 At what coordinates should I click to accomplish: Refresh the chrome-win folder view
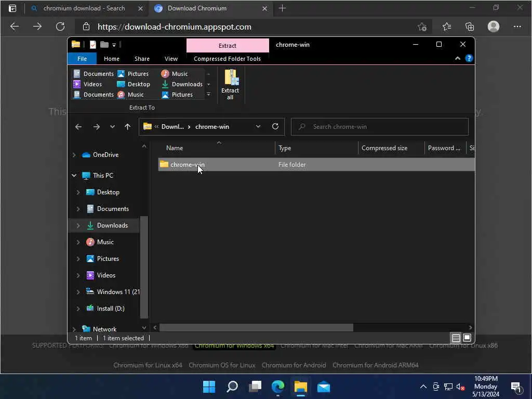tap(275, 127)
